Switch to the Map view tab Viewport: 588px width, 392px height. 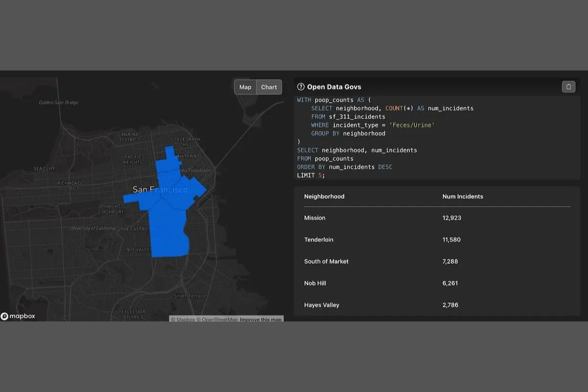click(245, 87)
